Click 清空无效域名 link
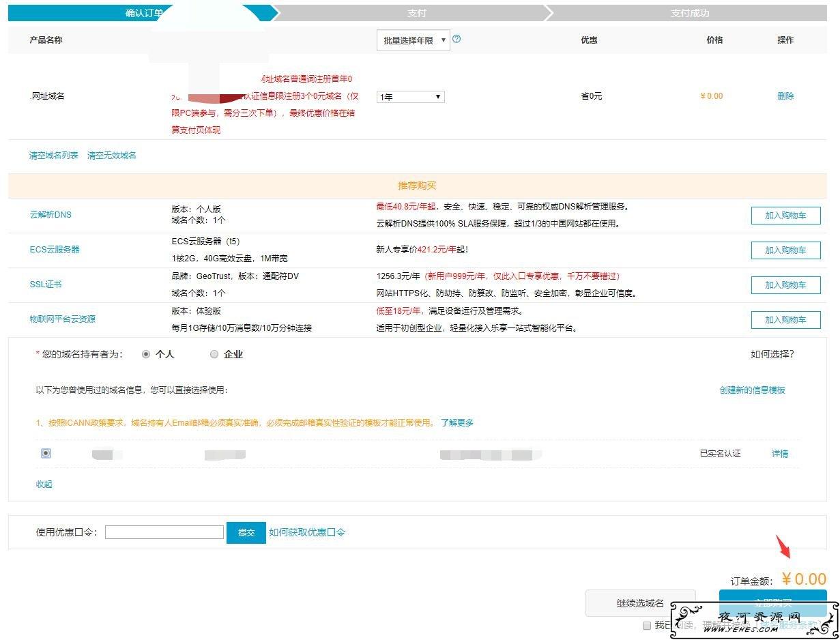 pos(112,156)
